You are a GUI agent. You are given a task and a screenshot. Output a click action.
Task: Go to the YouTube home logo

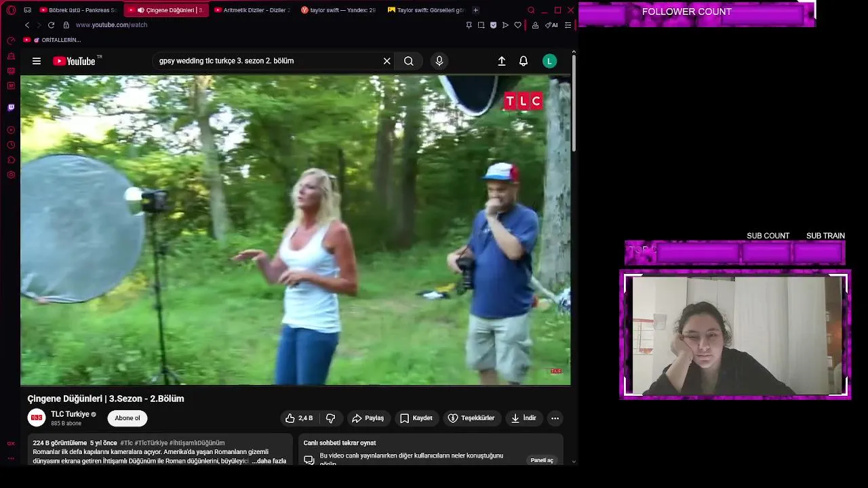[75, 61]
